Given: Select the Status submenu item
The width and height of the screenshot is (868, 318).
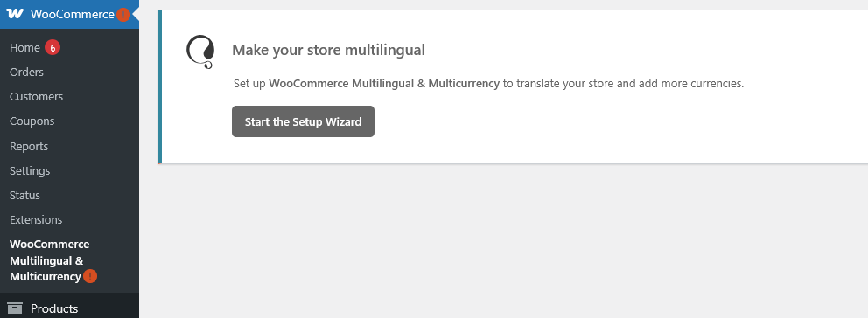Looking at the screenshot, I should [x=24, y=195].
